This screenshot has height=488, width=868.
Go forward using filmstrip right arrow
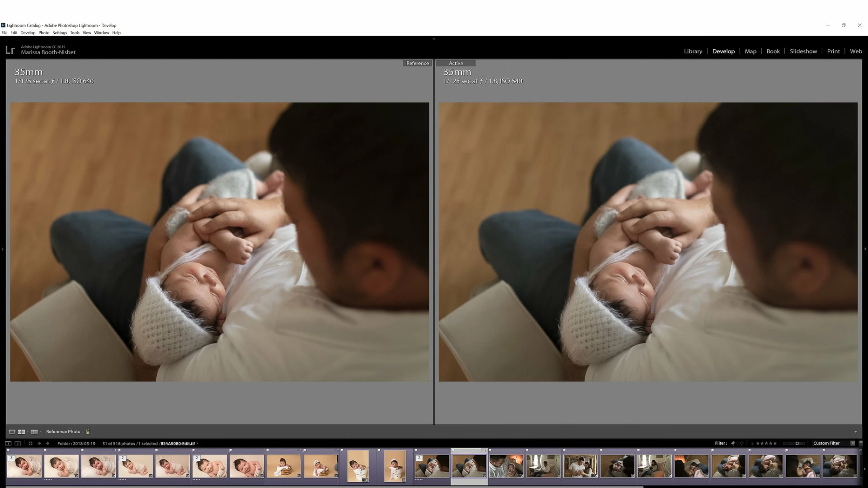click(x=47, y=443)
